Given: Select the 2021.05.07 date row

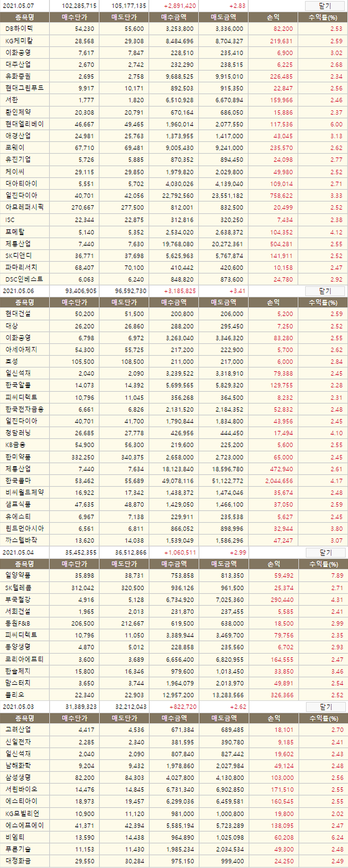Looking at the screenshot, I should [174, 6].
